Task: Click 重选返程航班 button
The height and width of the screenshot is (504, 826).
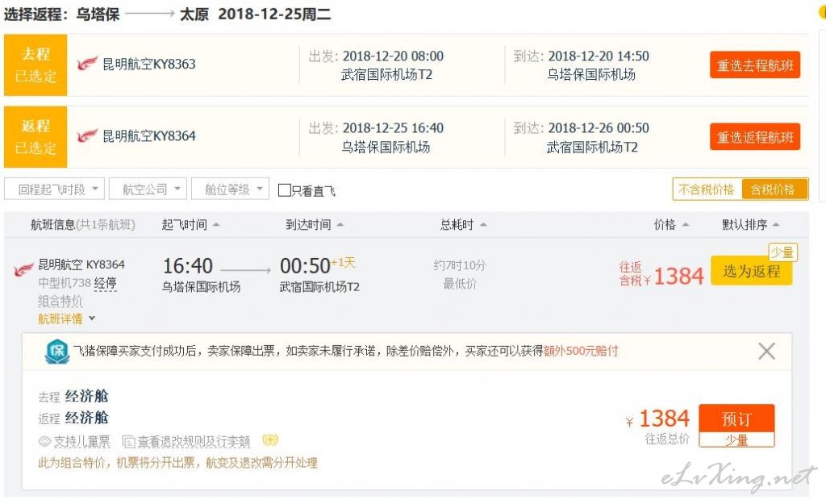Action: coord(755,137)
